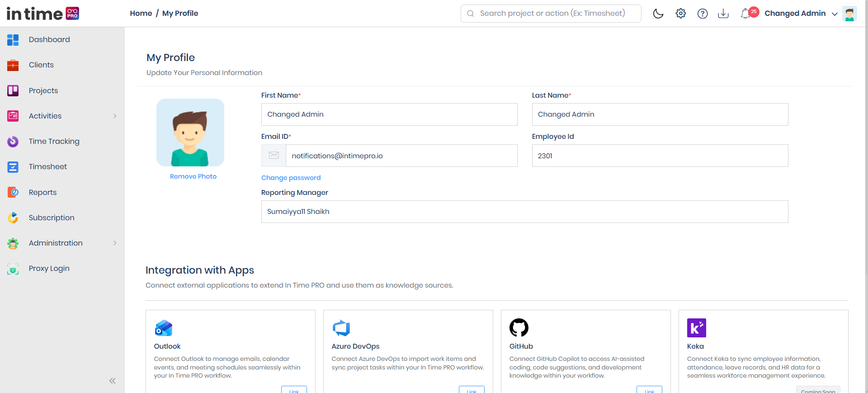Open settings gear in top bar
This screenshot has width=868, height=393.
[x=681, y=14]
